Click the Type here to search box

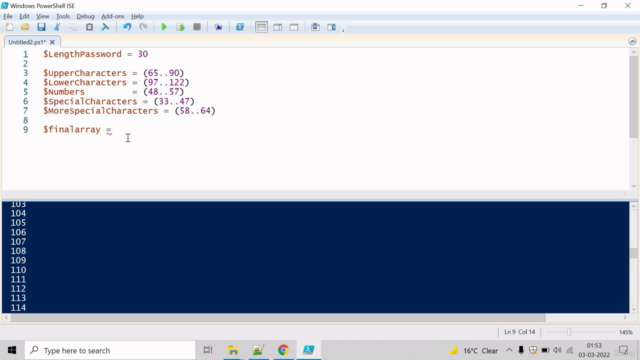pyautogui.click(x=110, y=350)
